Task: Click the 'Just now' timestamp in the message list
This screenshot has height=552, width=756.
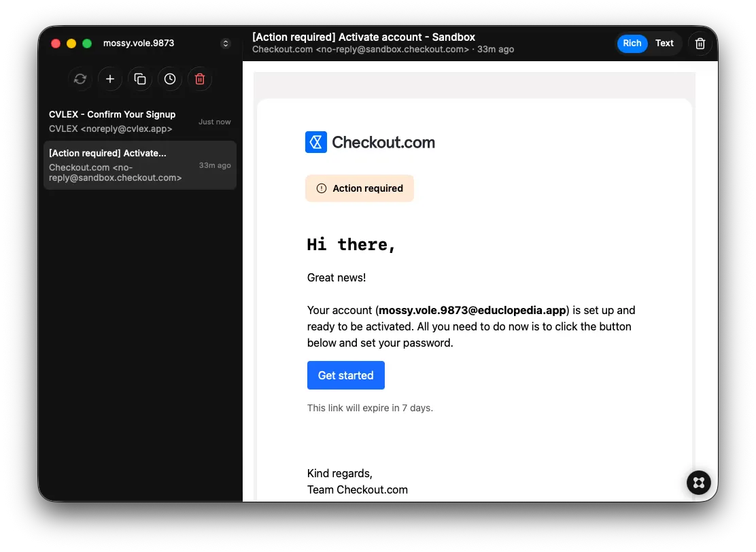Action: pyautogui.click(x=215, y=122)
